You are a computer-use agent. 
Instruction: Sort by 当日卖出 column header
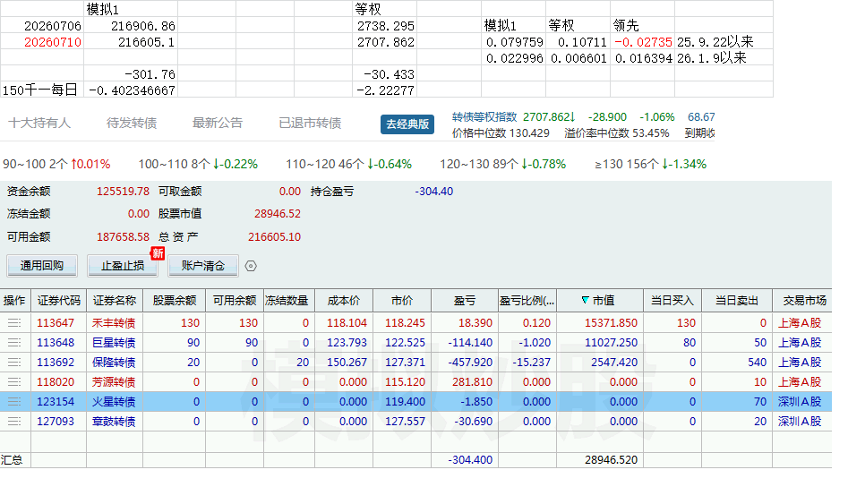click(x=737, y=301)
